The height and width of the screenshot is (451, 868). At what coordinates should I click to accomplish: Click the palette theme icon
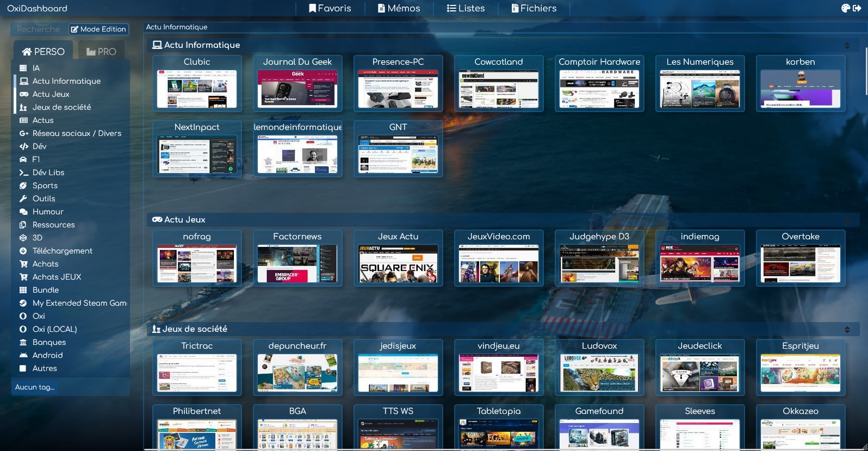pyautogui.click(x=845, y=8)
